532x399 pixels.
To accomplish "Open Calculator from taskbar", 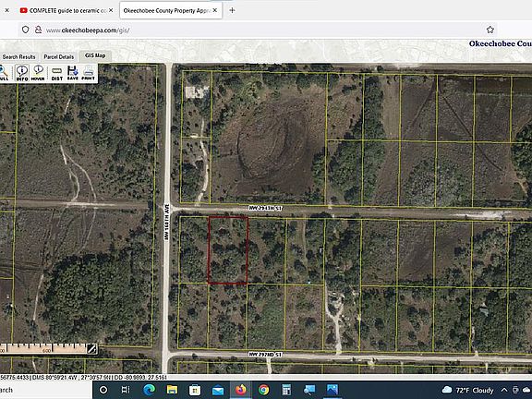I will pyautogui.click(x=286, y=390).
